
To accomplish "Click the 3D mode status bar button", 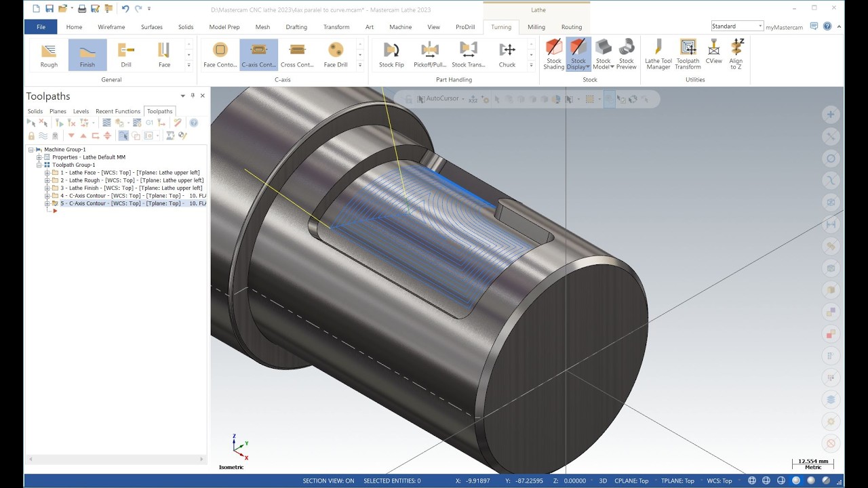I will [603, 481].
